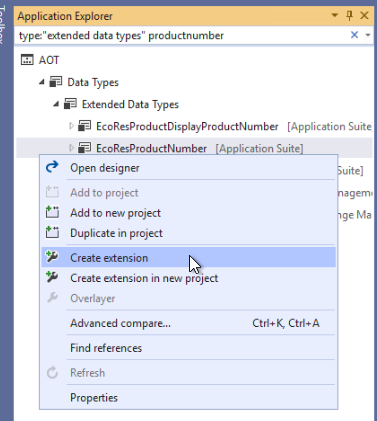Screen dimensions: 377x421
Task: Collapse the Data Types tree node
Action: (42, 82)
